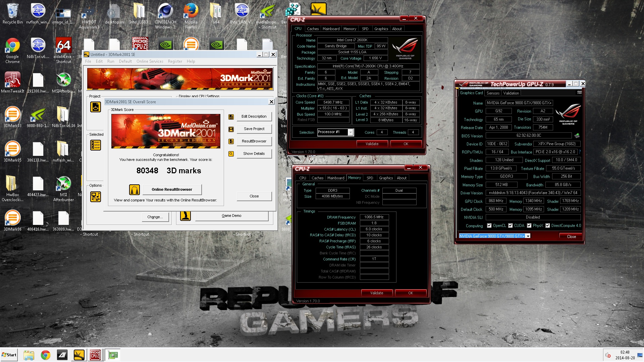Open HwBox Overclocking folder icon

[x=12, y=188]
